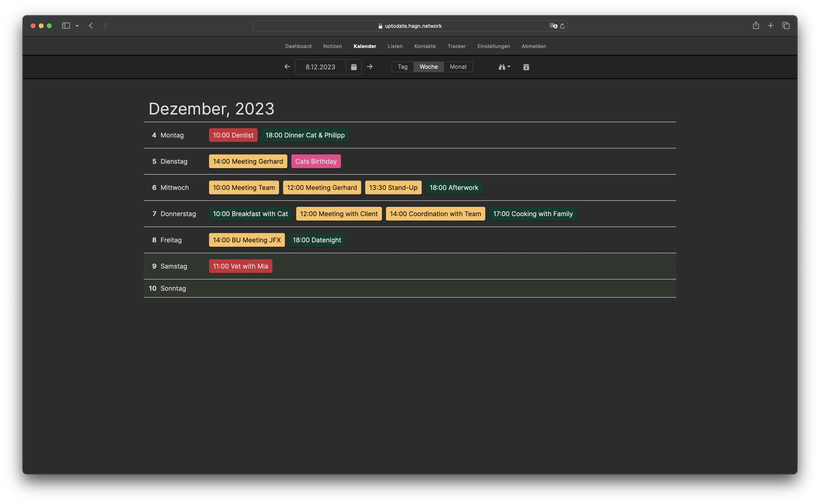
Task: Click the Abmelden link
Action: pos(533,46)
